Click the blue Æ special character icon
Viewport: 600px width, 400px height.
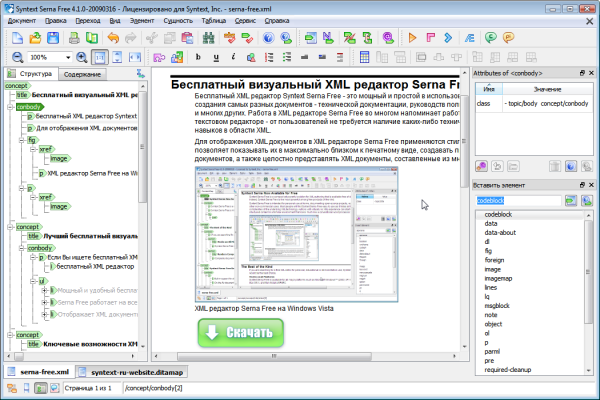pyautogui.click(x=470, y=38)
